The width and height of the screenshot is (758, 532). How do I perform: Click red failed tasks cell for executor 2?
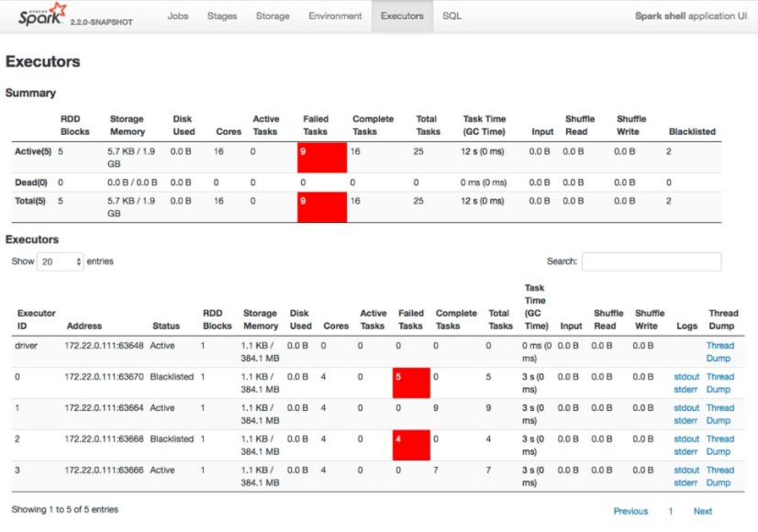tap(411, 445)
